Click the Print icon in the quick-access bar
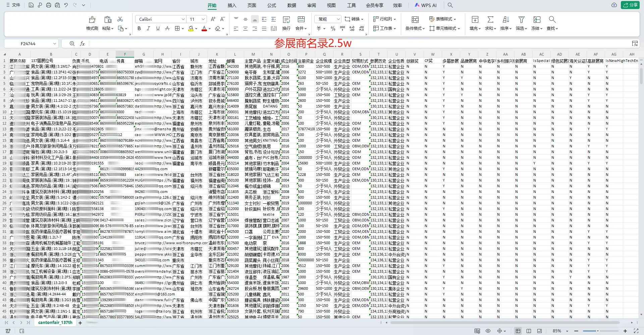644x335 pixels. coord(49,5)
